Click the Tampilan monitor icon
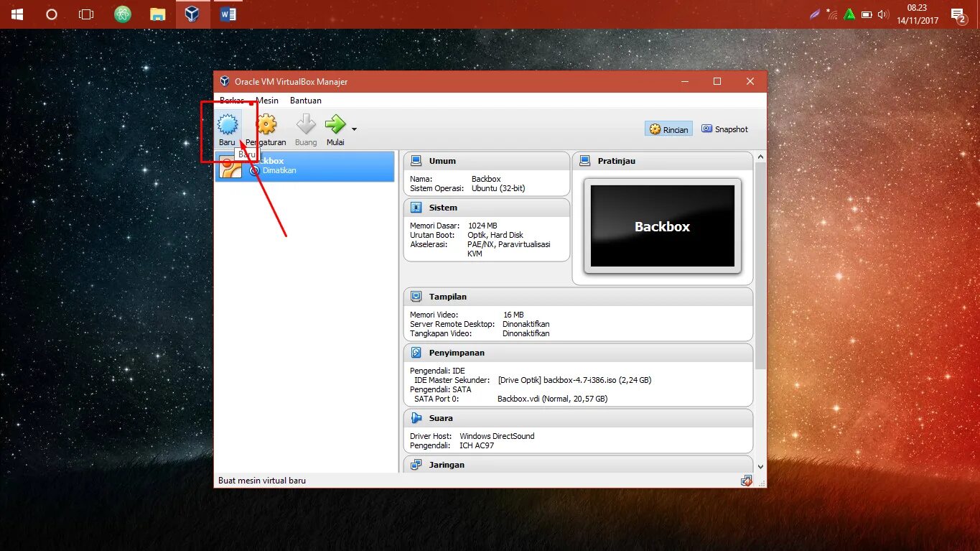This screenshot has width=980, height=551. point(416,297)
